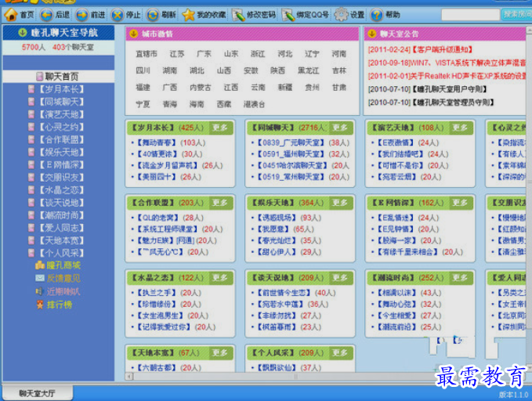The width and height of the screenshot is (532, 401).
Task: Open 瞳孔商城 shop link in sidebar
Action: (63, 266)
